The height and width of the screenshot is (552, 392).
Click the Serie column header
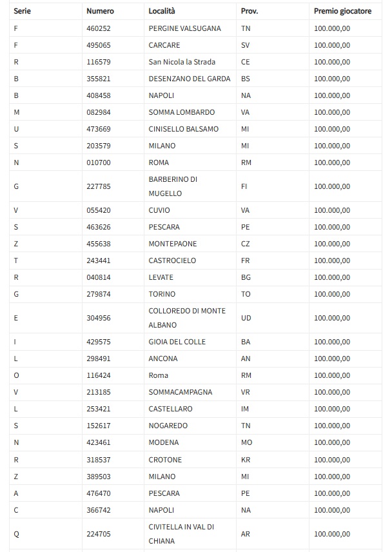(23, 11)
